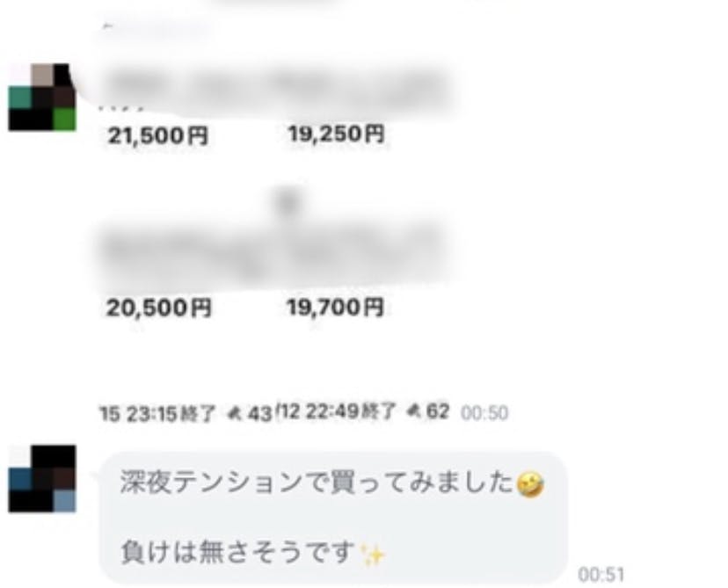
Task: Open the 21,500円 price listing
Action: pos(158,136)
